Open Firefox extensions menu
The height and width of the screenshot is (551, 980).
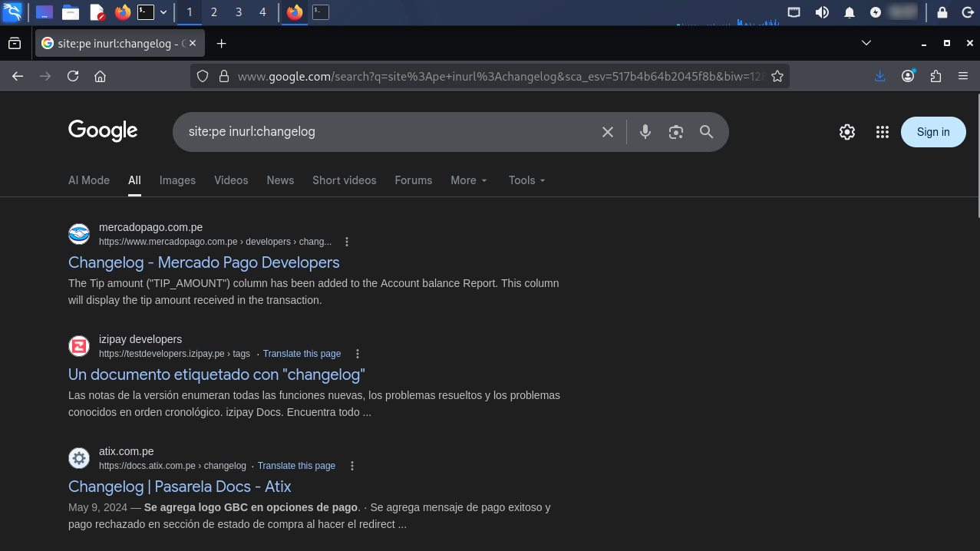point(935,76)
